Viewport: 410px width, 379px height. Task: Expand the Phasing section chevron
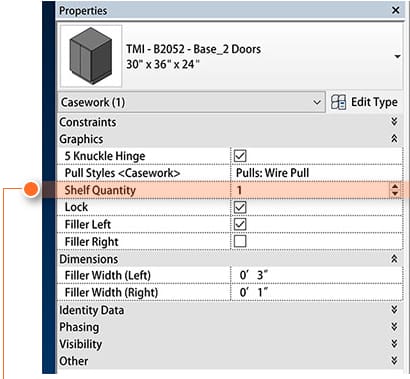point(394,327)
